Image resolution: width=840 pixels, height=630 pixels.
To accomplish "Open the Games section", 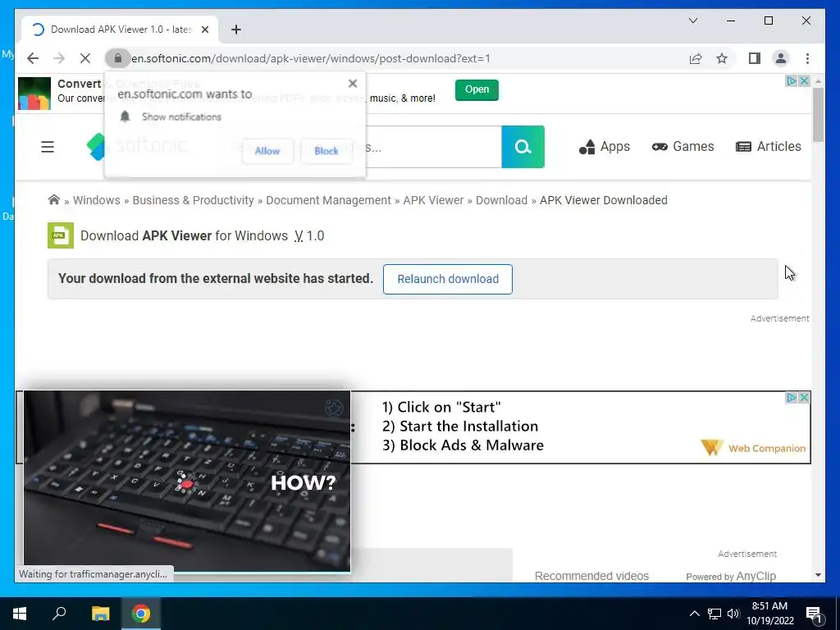I will coord(682,147).
